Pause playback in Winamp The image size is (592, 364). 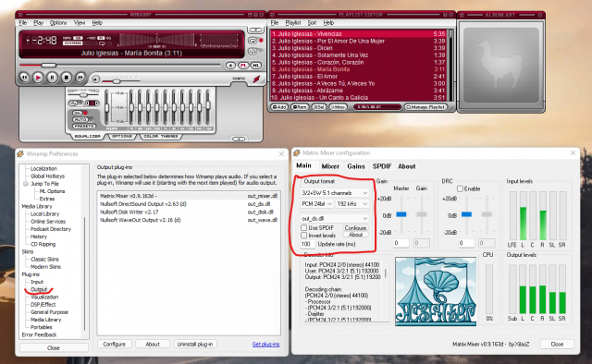tap(52, 78)
